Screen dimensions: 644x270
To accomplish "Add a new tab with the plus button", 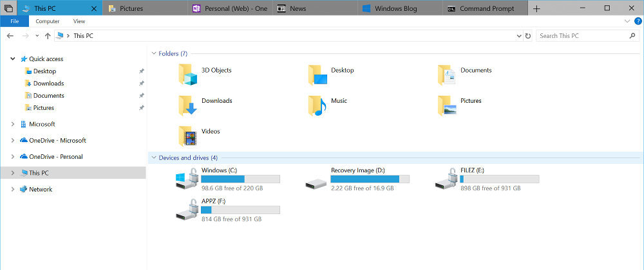I will tap(536, 8).
